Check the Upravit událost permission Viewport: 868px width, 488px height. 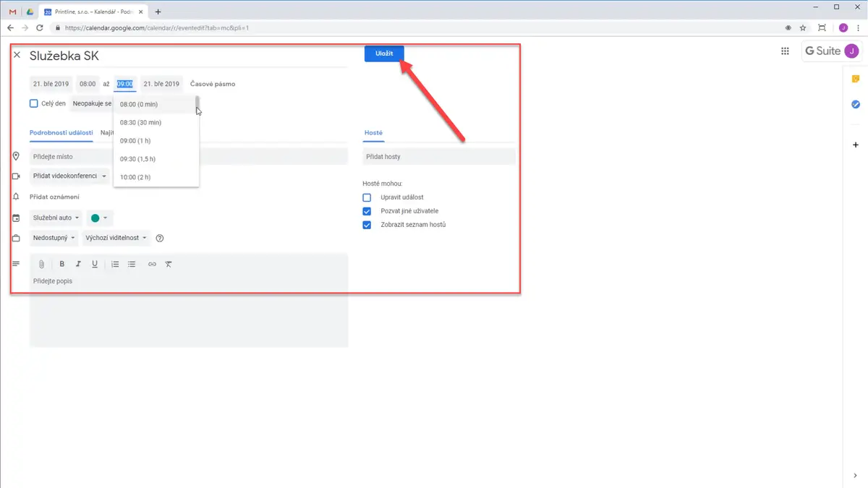(367, 197)
